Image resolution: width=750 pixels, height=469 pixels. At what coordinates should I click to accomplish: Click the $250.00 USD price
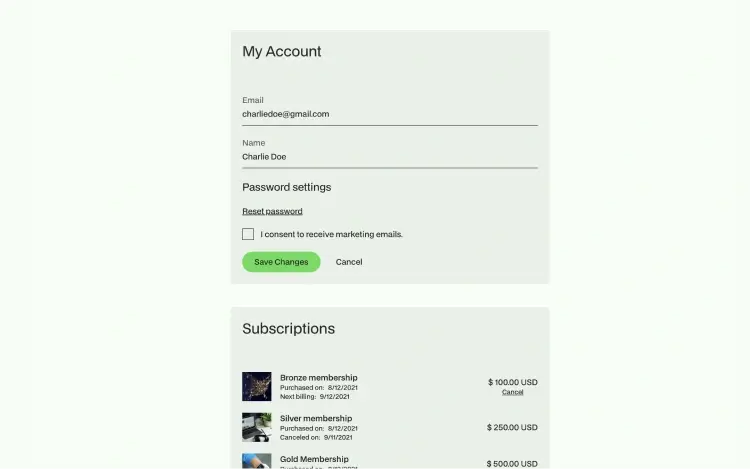coord(512,427)
